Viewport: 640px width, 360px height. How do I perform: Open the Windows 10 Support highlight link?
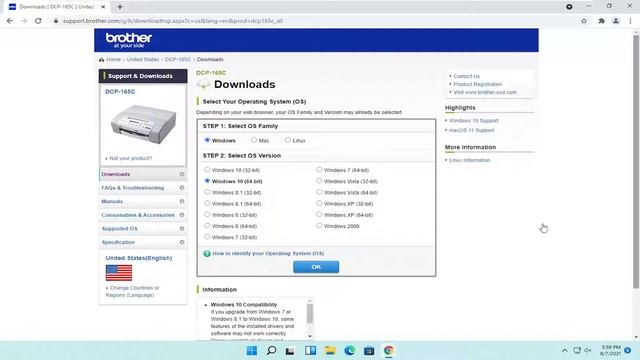pos(474,121)
